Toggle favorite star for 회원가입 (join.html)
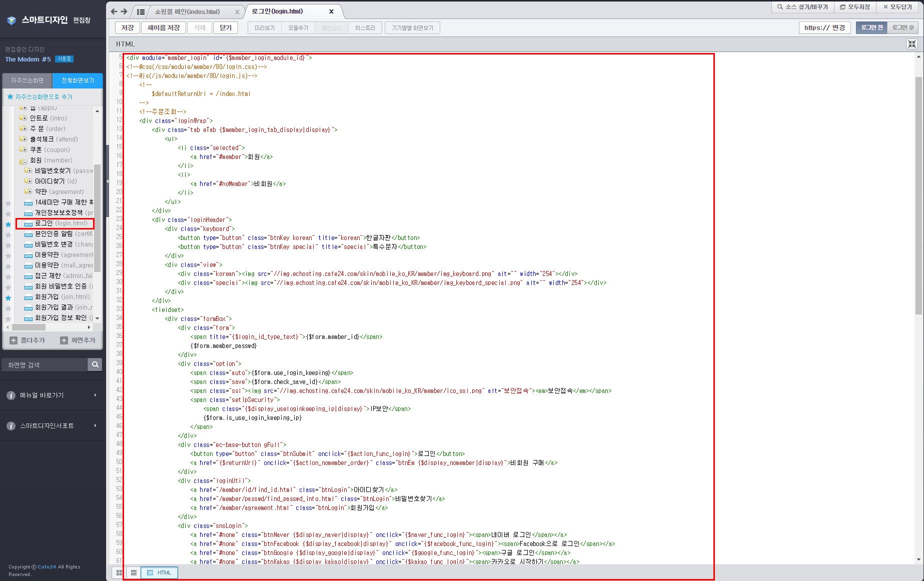Image resolution: width=924 pixels, height=581 pixels. 9,297
